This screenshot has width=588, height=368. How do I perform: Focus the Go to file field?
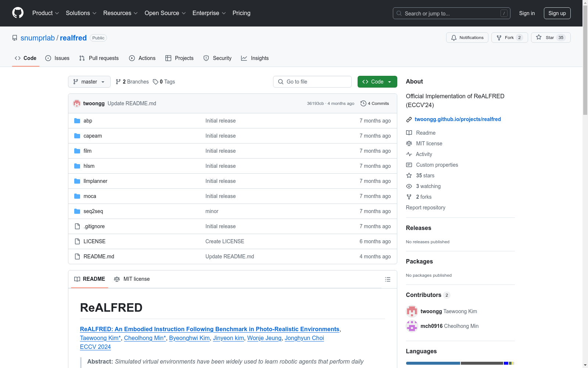[312, 82]
